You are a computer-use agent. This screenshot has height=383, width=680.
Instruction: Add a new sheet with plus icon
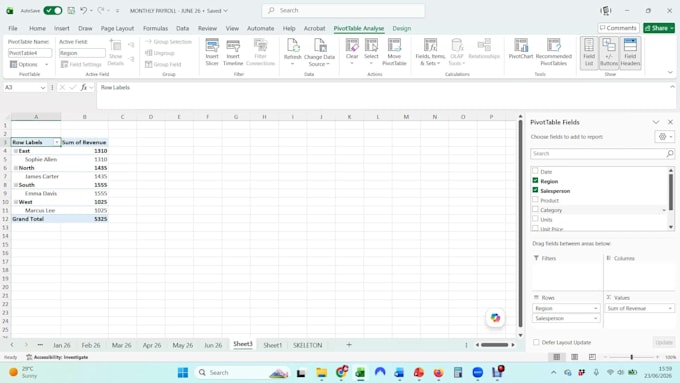pos(349,345)
